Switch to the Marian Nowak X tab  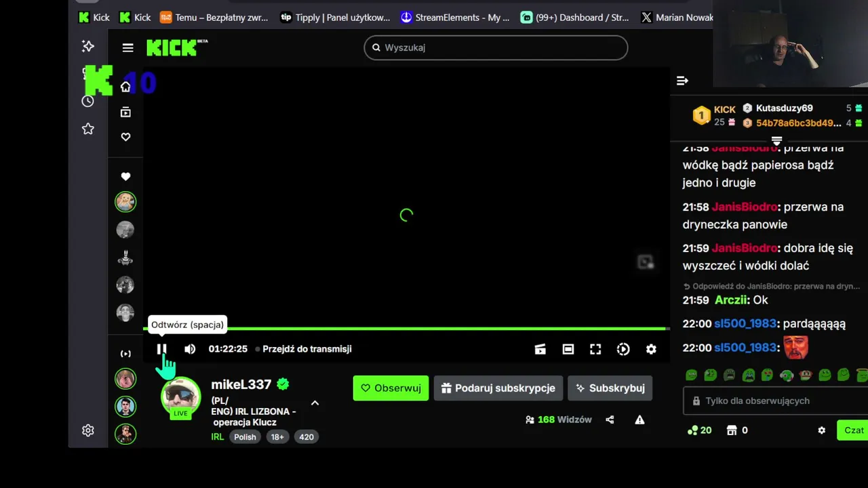[676, 18]
